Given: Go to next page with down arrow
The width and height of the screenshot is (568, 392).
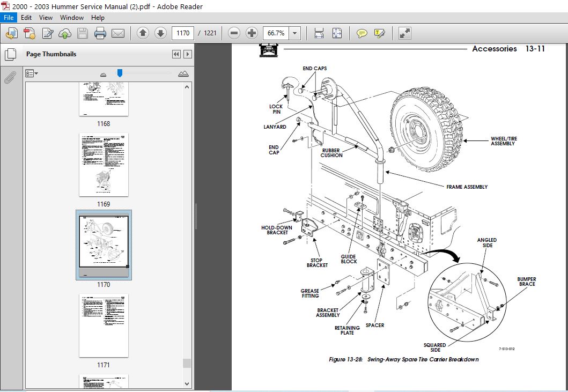Looking at the screenshot, I should [x=160, y=33].
